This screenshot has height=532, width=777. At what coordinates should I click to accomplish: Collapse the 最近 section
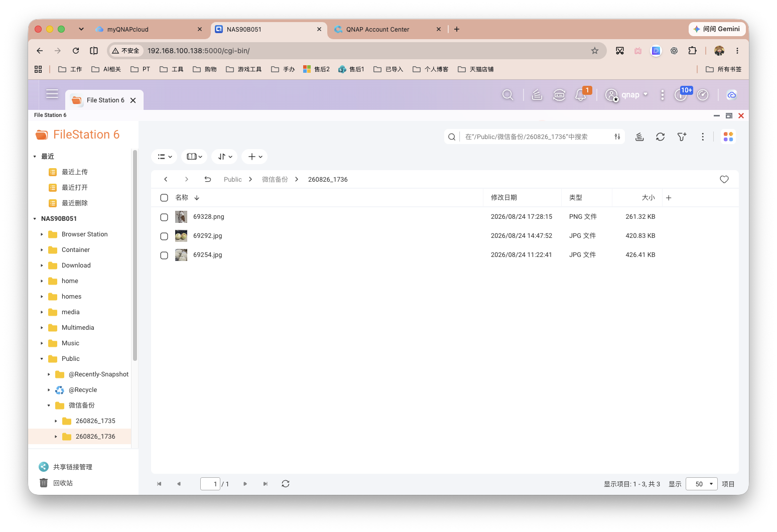(x=35, y=157)
